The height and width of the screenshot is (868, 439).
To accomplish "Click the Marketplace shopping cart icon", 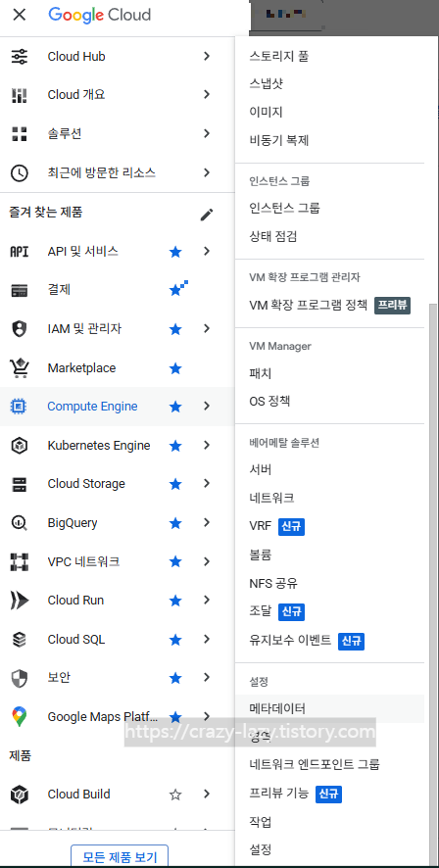I will click(x=20, y=368).
